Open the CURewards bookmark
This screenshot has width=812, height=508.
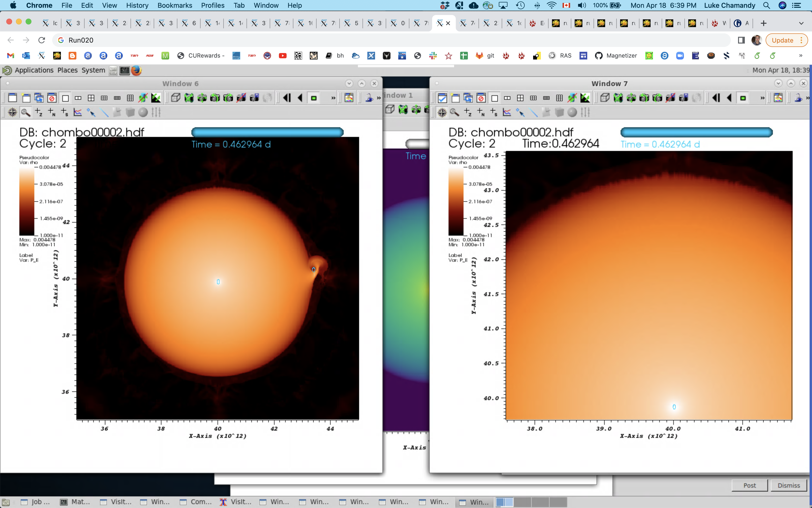click(x=201, y=56)
